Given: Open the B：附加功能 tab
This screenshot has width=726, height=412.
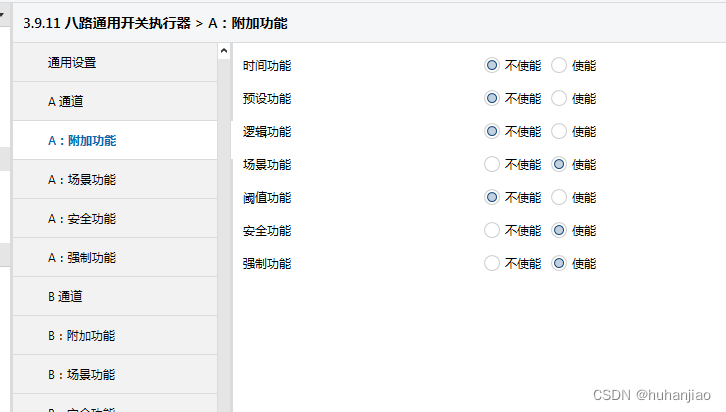Looking at the screenshot, I should (81, 336).
